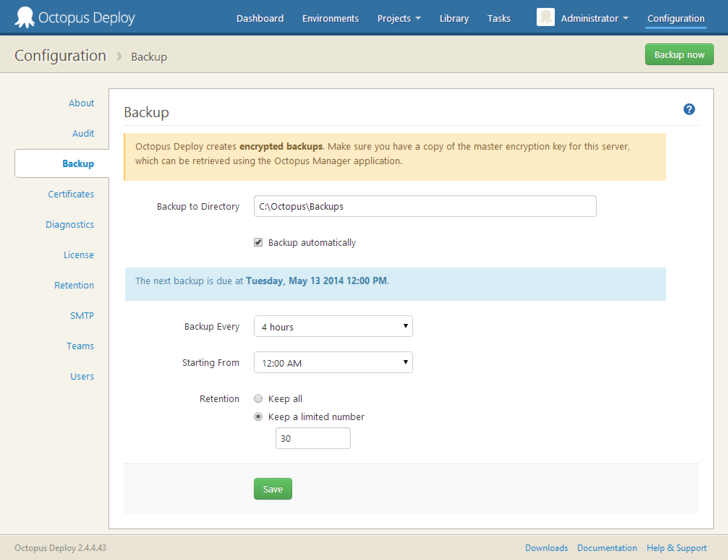This screenshot has height=560, width=728.
Task: Open the Documentation footer link
Action: click(607, 548)
